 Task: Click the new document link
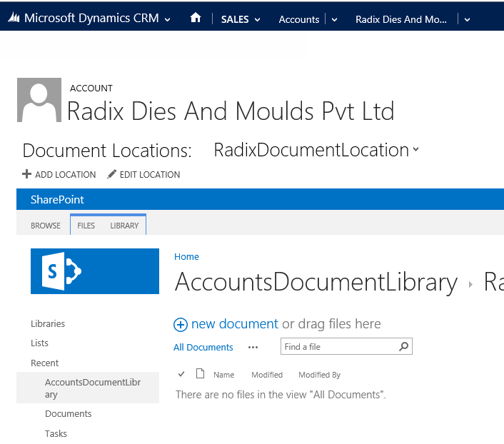[235, 324]
